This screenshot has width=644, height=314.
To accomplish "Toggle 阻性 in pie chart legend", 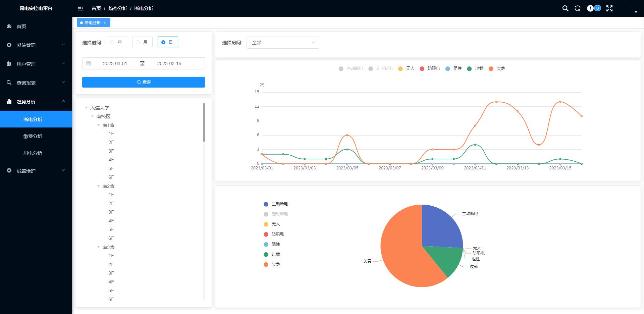I will click(272, 244).
